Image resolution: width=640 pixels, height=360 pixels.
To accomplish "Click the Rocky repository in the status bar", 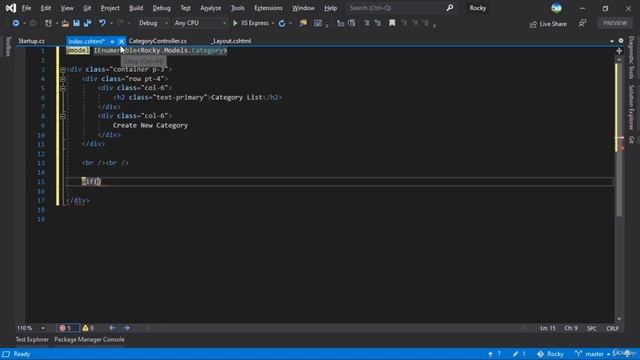I will tap(550, 354).
